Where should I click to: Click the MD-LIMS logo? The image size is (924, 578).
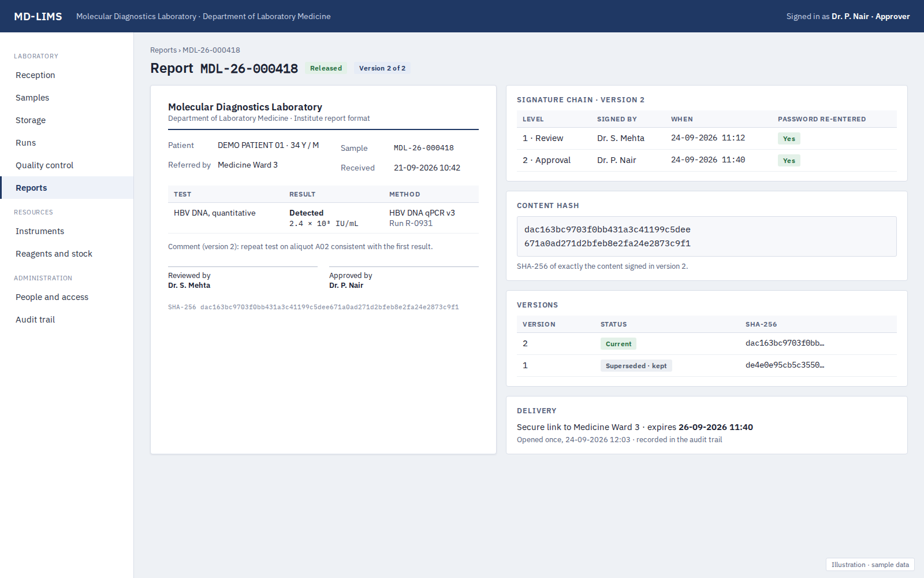pyautogui.click(x=38, y=17)
